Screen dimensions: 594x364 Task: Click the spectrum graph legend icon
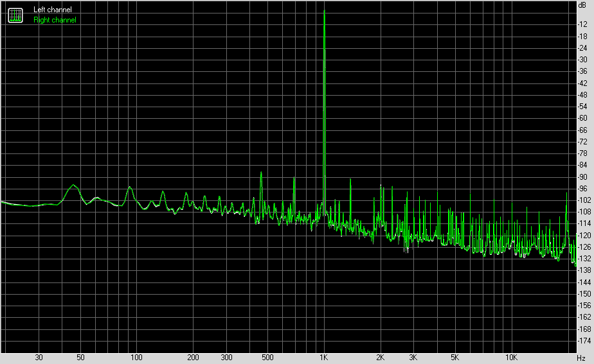(15, 15)
